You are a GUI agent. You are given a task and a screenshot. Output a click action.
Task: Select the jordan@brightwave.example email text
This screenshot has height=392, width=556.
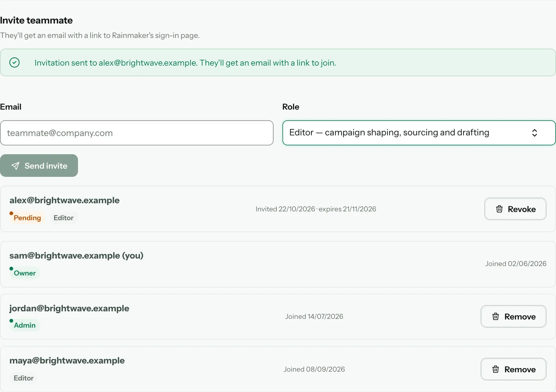(x=69, y=308)
